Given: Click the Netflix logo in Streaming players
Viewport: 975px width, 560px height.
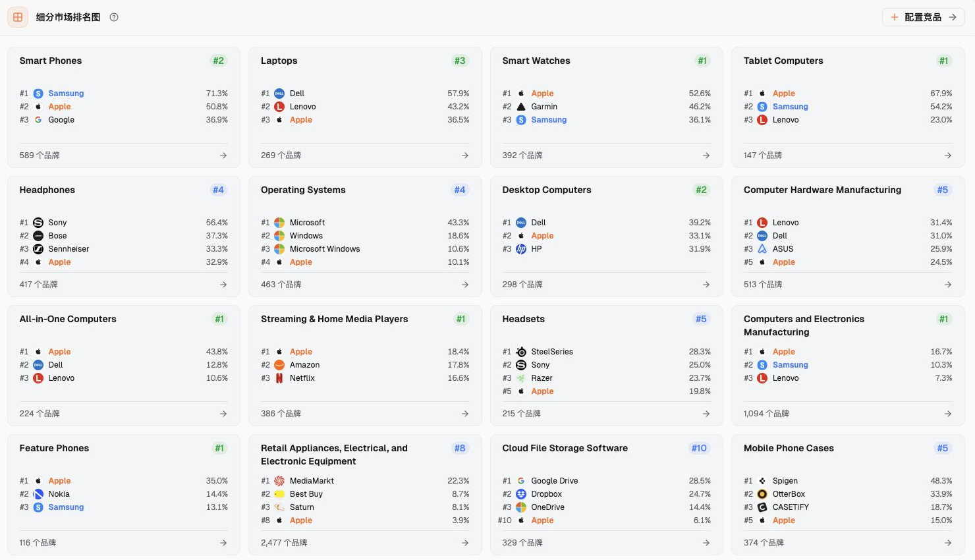Looking at the screenshot, I should coord(279,378).
